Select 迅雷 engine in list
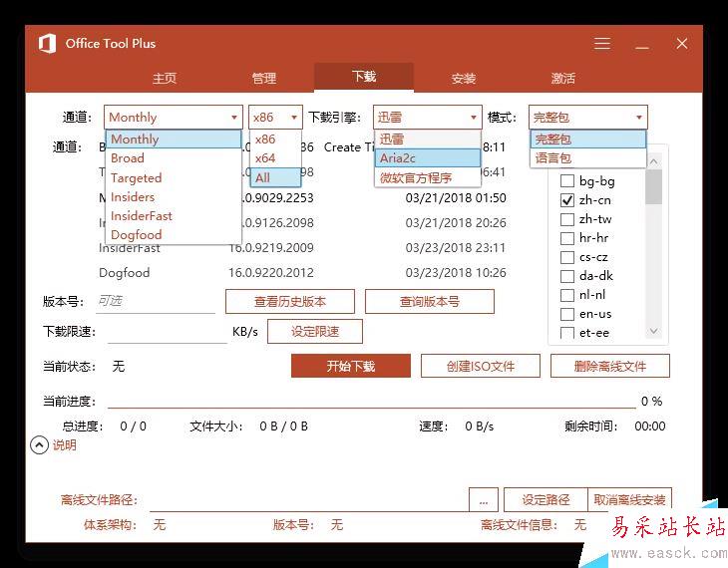The image size is (728, 568). pos(427,139)
